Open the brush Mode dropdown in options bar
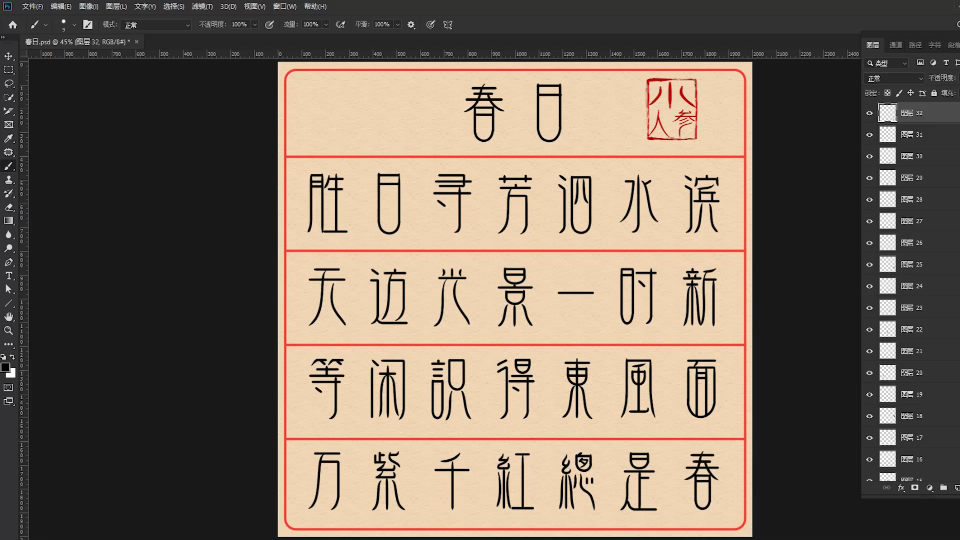This screenshot has width=960, height=540. coord(157,24)
